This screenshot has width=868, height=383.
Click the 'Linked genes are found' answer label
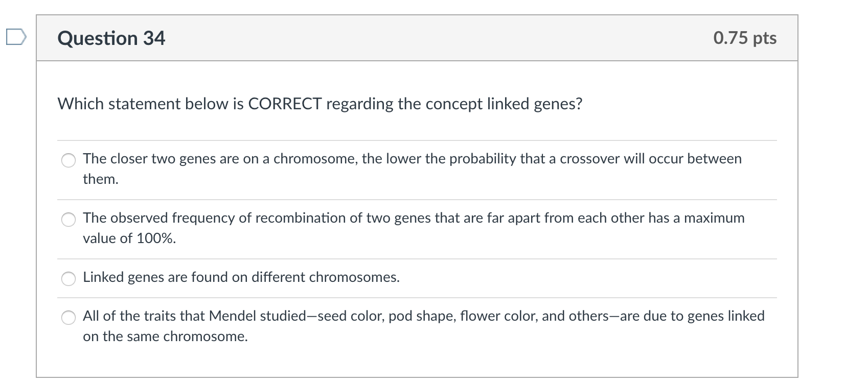coord(241,277)
